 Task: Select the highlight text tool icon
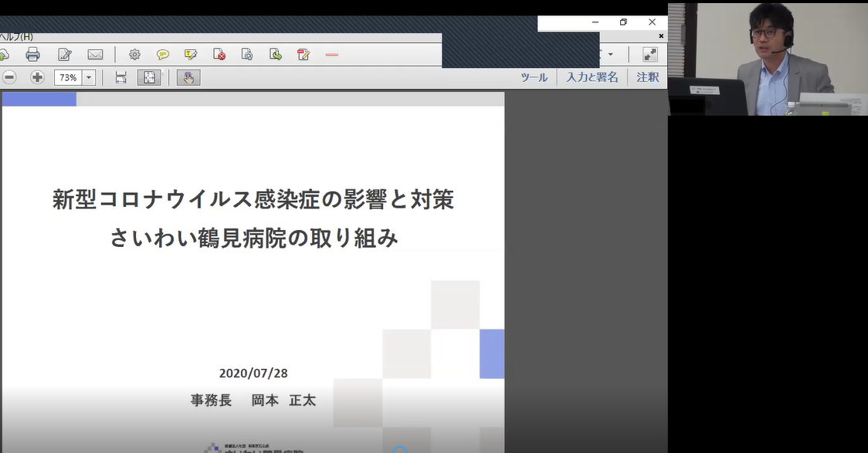point(191,54)
